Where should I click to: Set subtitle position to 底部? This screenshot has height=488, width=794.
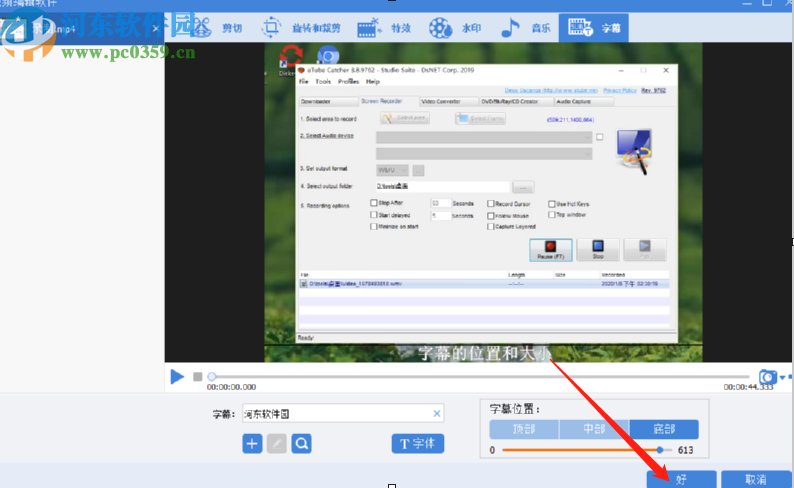point(664,429)
